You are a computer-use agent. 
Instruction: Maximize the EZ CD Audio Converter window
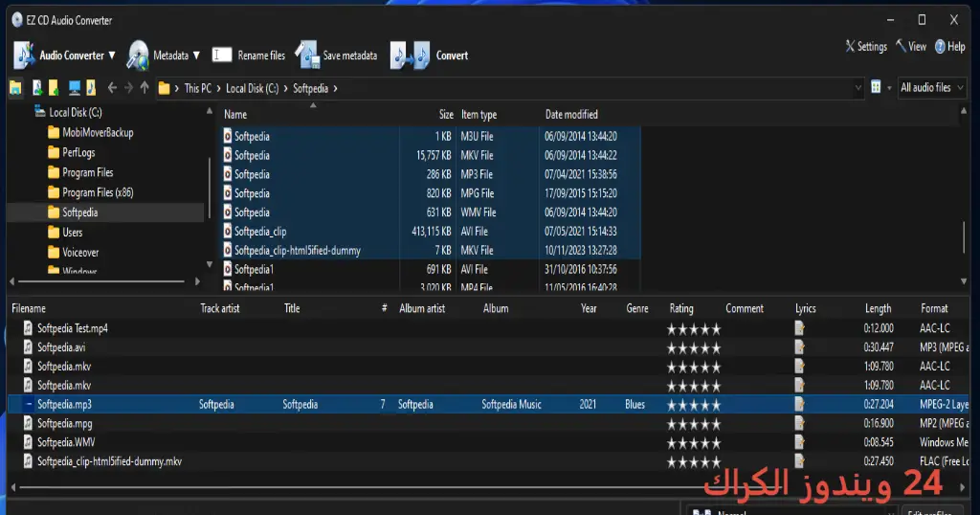pyautogui.click(x=922, y=20)
